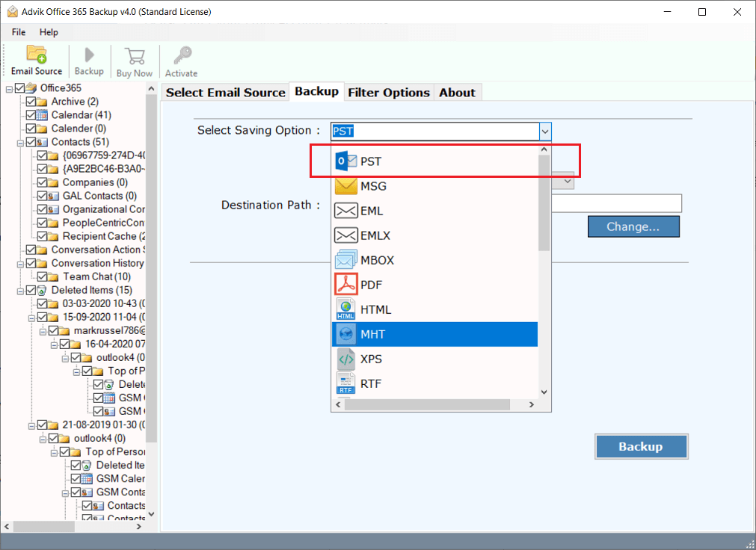Click the dropdown list scroll up arrow
Viewport: 756px width, 550px height.
pyautogui.click(x=544, y=149)
